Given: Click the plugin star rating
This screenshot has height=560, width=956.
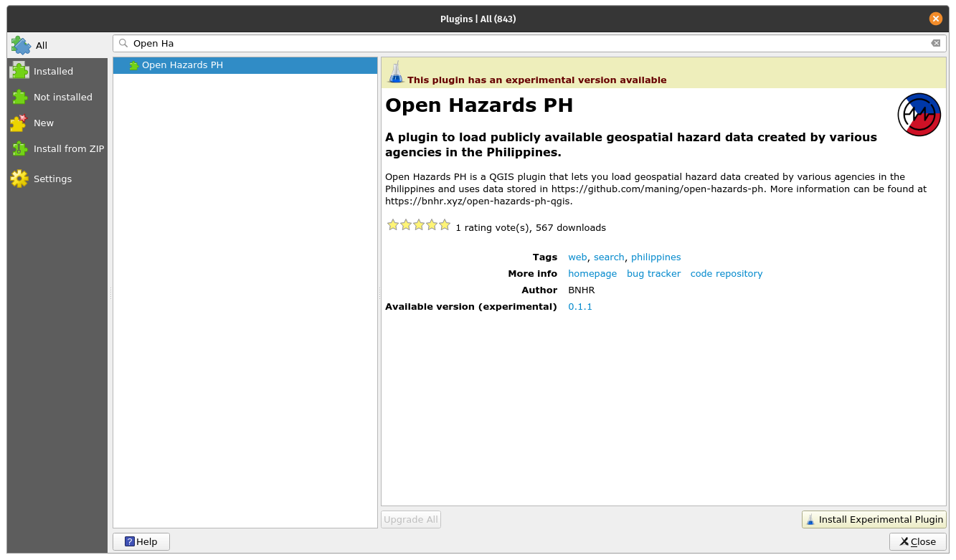Looking at the screenshot, I should (x=419, y=225).
